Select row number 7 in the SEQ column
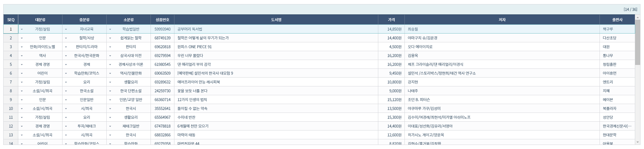This screenshot has height=149, width=644. [11, 82]
